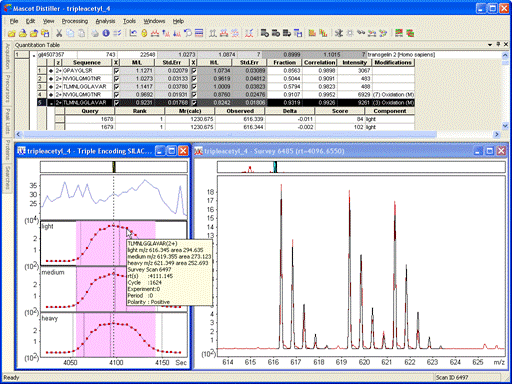Expand peptide row 2 details
This screenshot has height=384, width=512.
(51, 79)
